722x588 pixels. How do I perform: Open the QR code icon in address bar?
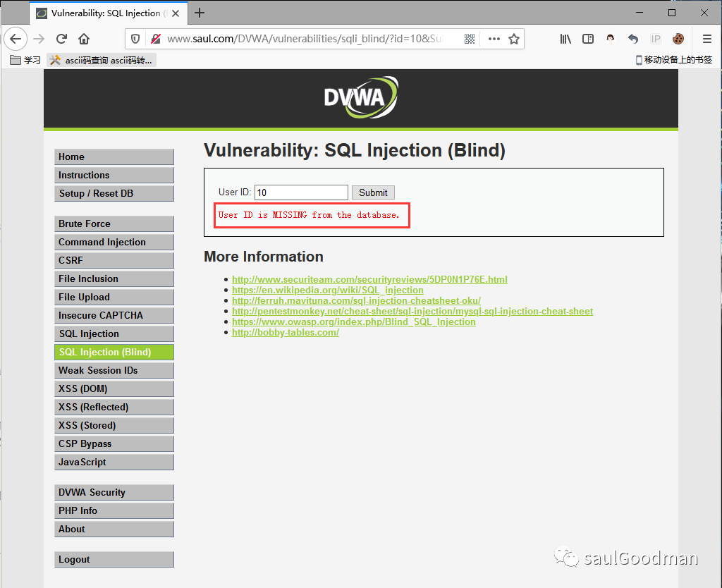point(469,39)
